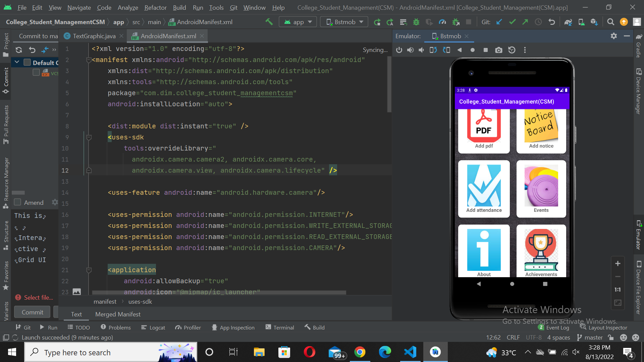Viewport: 644px width, 362px height.
Task: Rotate the emulator counterclockwise
Action: [x=433, y=50]
